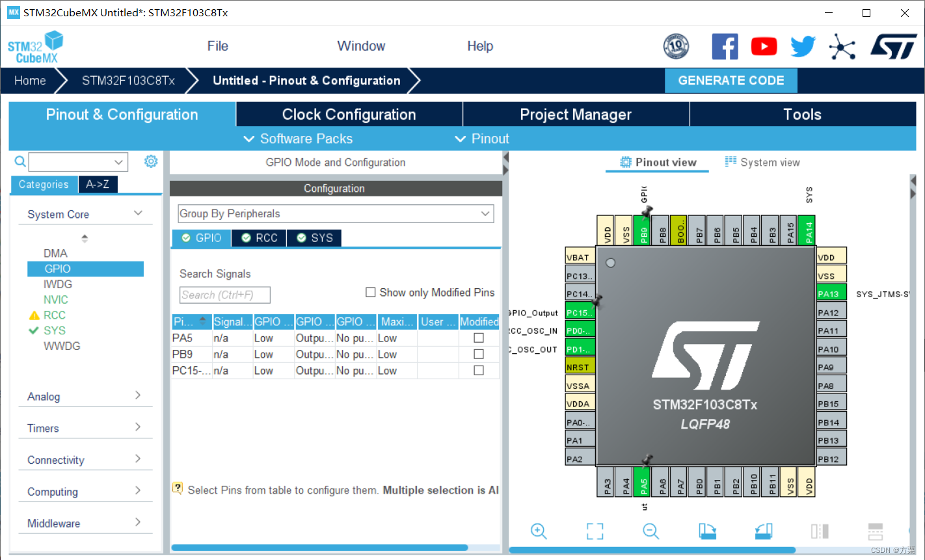Tick the Modified checkbox for PA5 row

coord(479,338)
